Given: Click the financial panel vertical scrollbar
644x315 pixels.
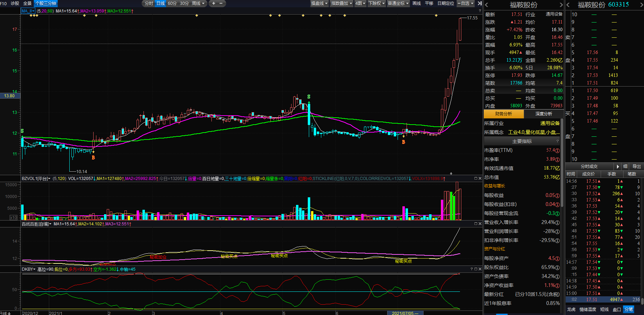Looking at the screenshot, I should coord(562,163).
